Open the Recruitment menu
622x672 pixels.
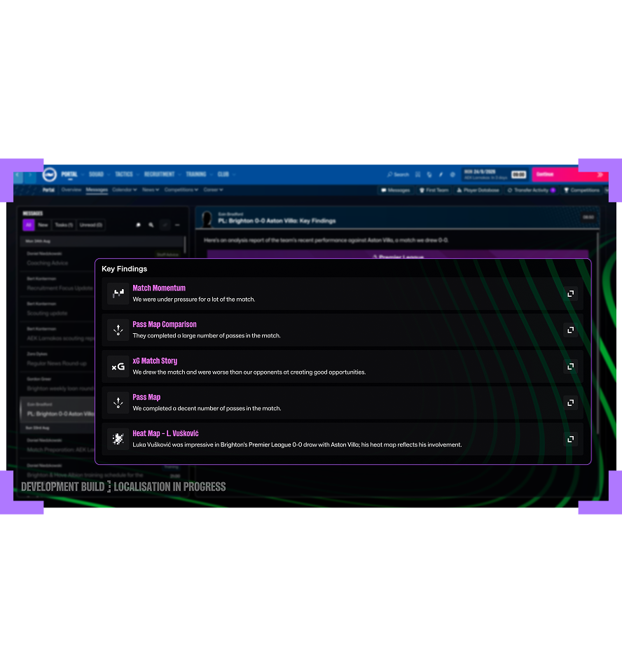[x=159, y=174]
